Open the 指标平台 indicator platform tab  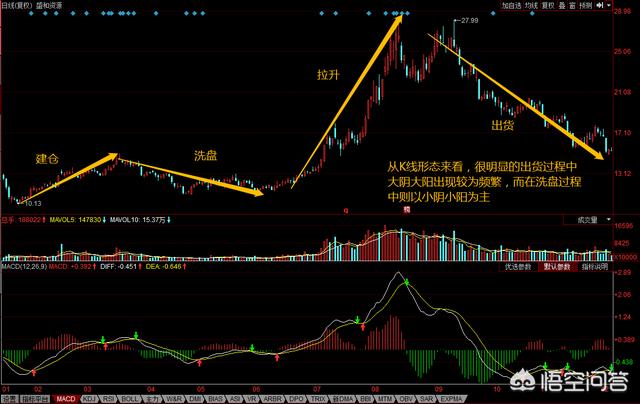pos(35,399)
